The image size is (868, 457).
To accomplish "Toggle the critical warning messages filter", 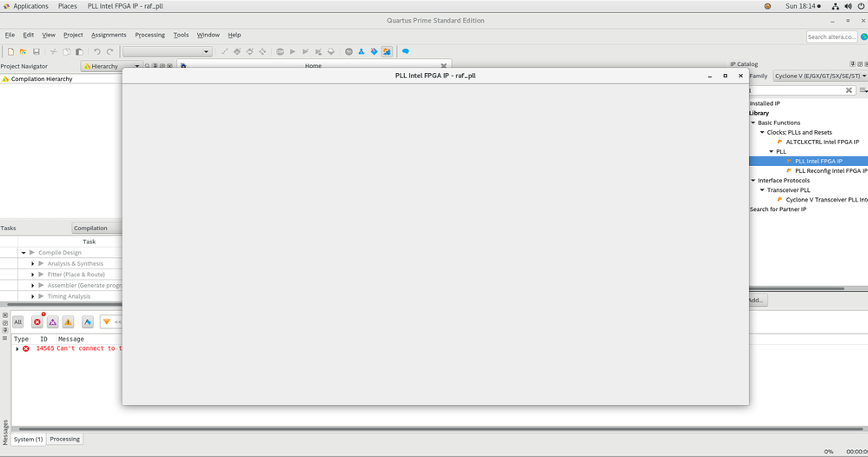I will click(x=53, y=322).
